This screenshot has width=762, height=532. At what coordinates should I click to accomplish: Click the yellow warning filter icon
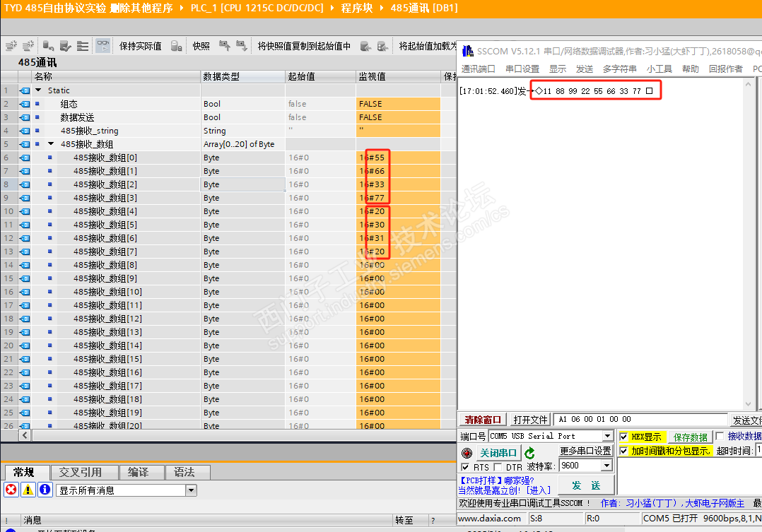[28, 489]
